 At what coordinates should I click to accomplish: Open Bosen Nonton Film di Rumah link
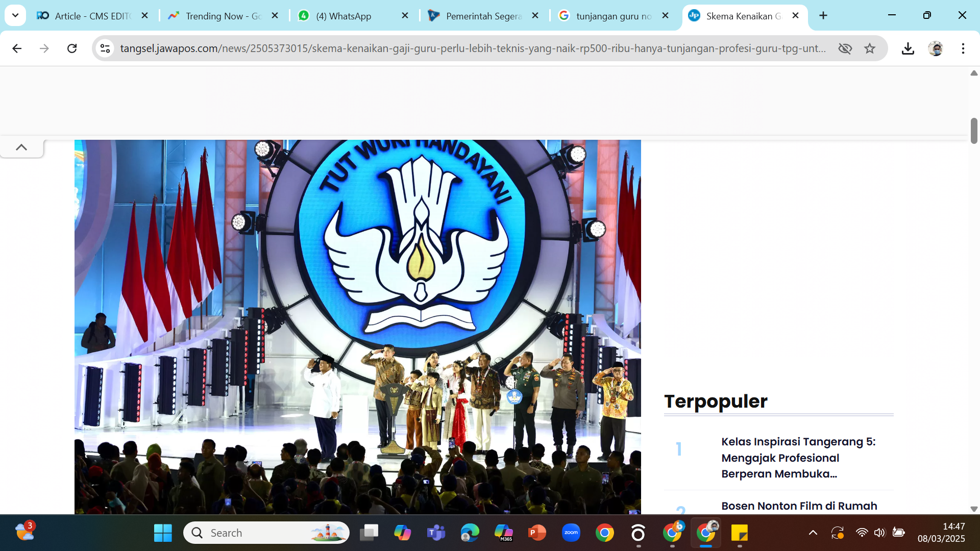tap(799, 506)
